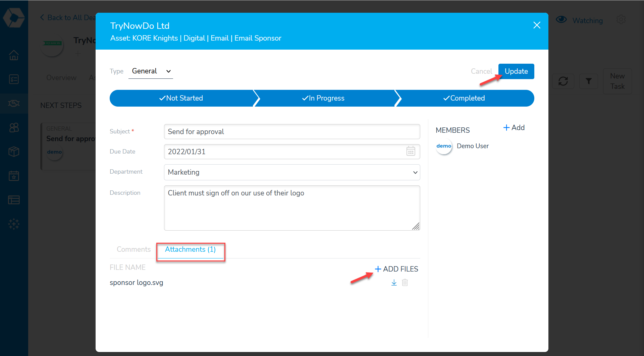This screenshot has width=644, height=356.
Task: Click the New Task button
Action: tap(617, 81)
